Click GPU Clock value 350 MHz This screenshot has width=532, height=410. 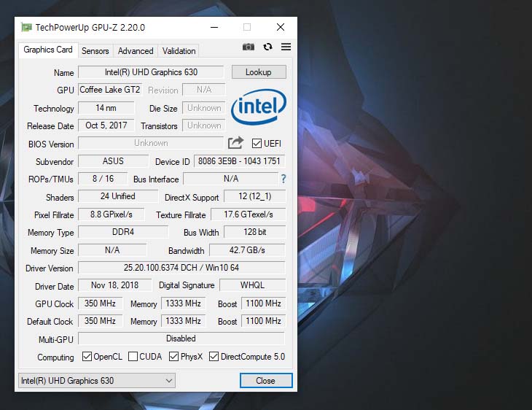[x=100, y=303]
